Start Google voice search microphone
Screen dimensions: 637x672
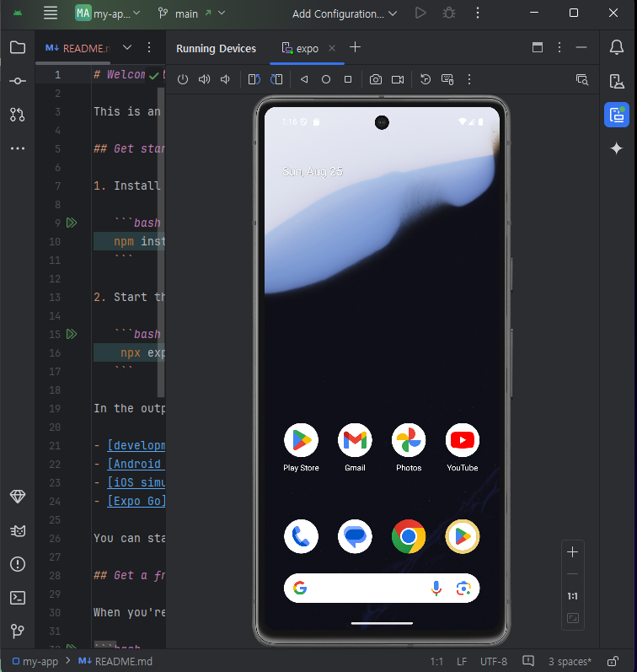(436, 588)
